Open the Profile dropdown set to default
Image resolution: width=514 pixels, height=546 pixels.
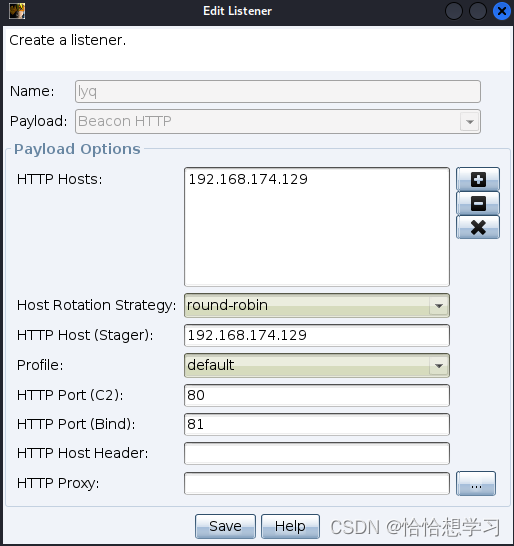click(x=317, y=365)
